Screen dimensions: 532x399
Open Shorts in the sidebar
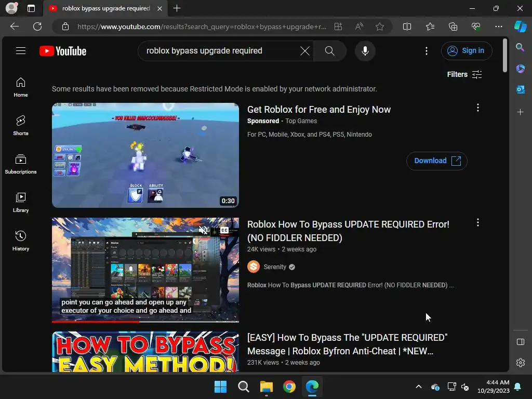point(21,126)
